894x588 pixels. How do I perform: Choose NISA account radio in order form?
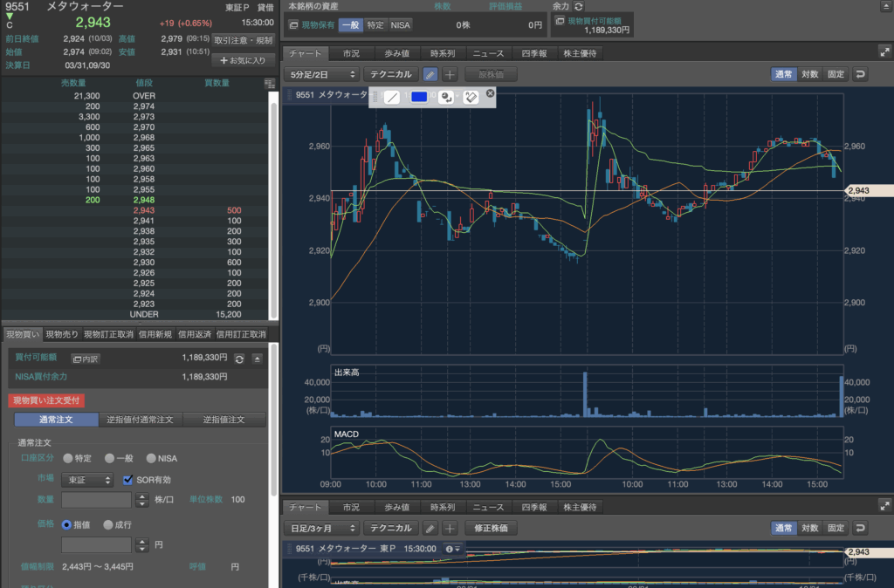pos(151,458)
